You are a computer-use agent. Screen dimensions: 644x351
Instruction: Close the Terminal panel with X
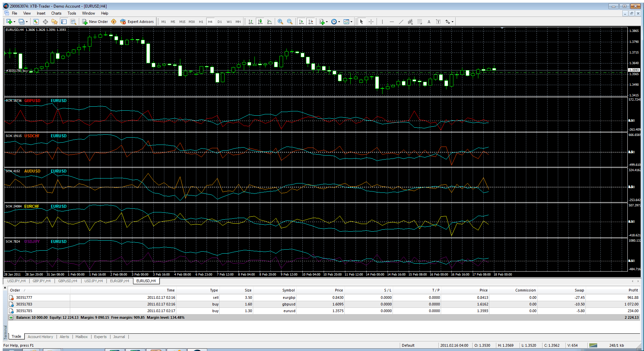tap(5, 288)
